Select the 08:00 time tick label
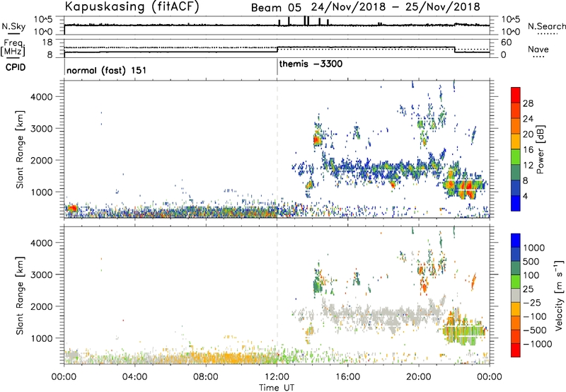Image resolution: width=566 pixels, height=392 pixels. click(x=205, y=377)
